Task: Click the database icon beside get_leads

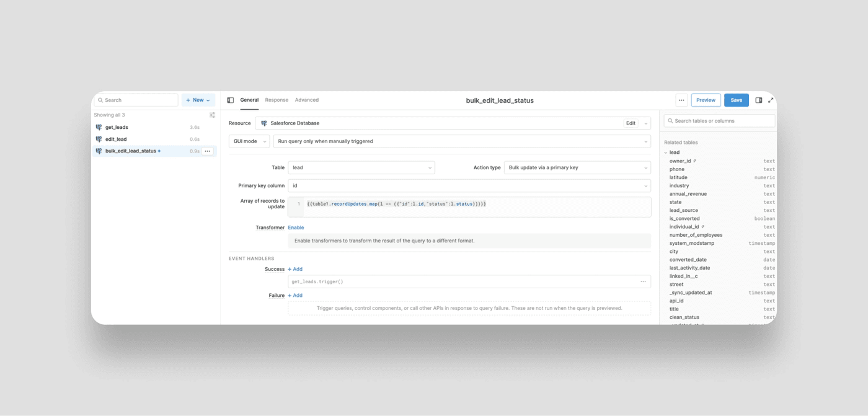Action: pyautogui.click(x=99, y=128)
